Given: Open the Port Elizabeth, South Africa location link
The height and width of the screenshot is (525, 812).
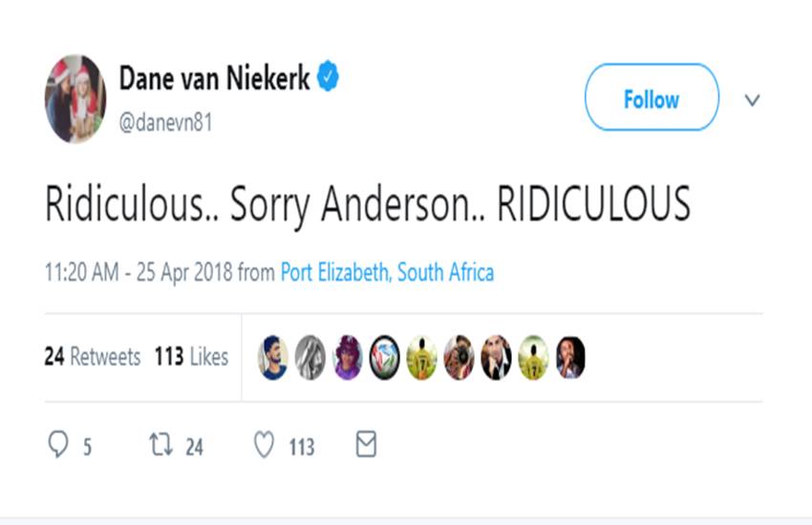Looking at the screenshot, I should click(387, 273).
